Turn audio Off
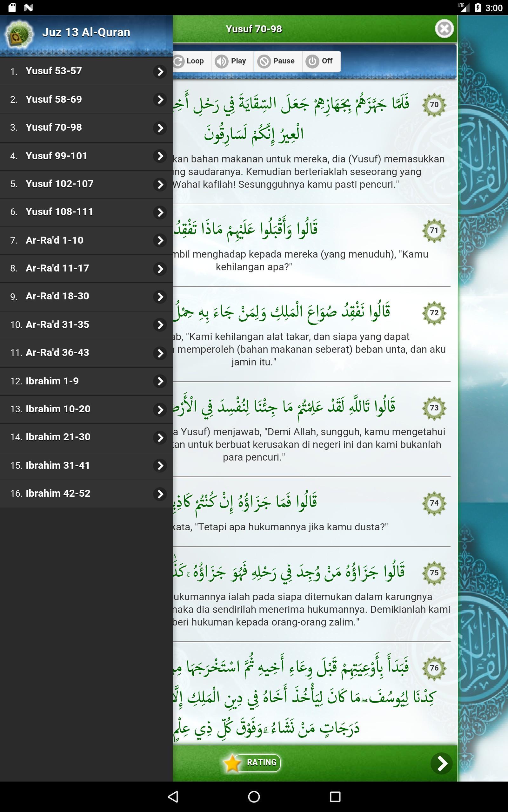Image resolution: width=508 pixels, height=812 pixels. click(322, 61)
